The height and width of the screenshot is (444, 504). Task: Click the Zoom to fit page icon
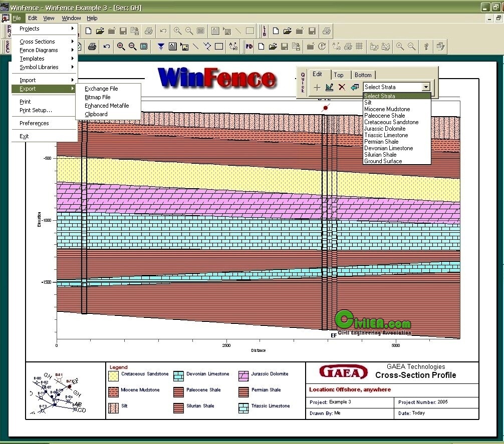coord(144,47)
